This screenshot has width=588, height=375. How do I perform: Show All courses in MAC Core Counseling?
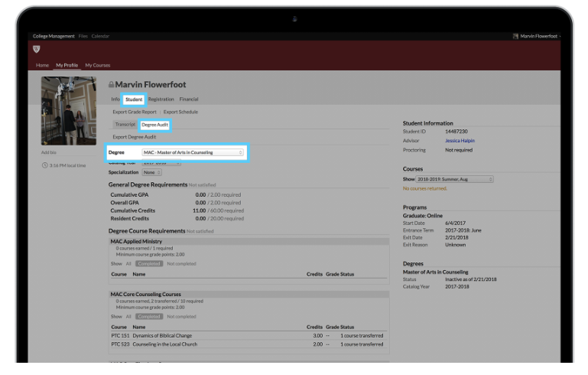tap(128, 316)
